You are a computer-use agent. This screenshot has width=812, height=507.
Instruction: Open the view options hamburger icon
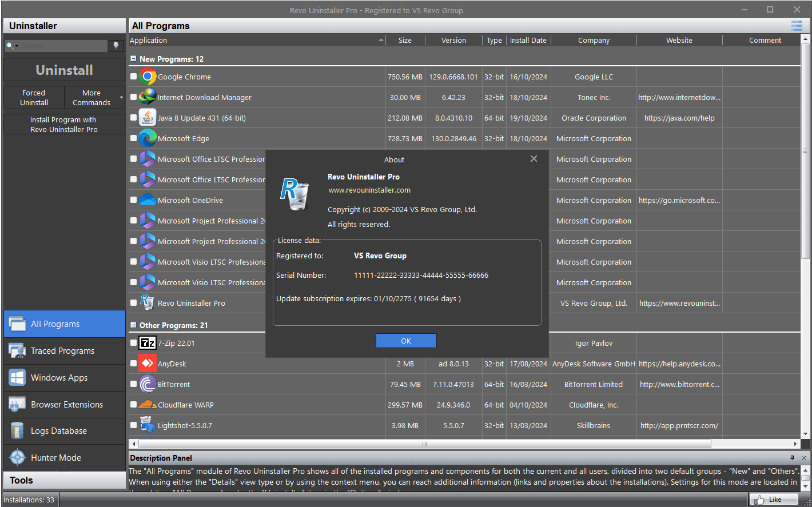point(796,26)
